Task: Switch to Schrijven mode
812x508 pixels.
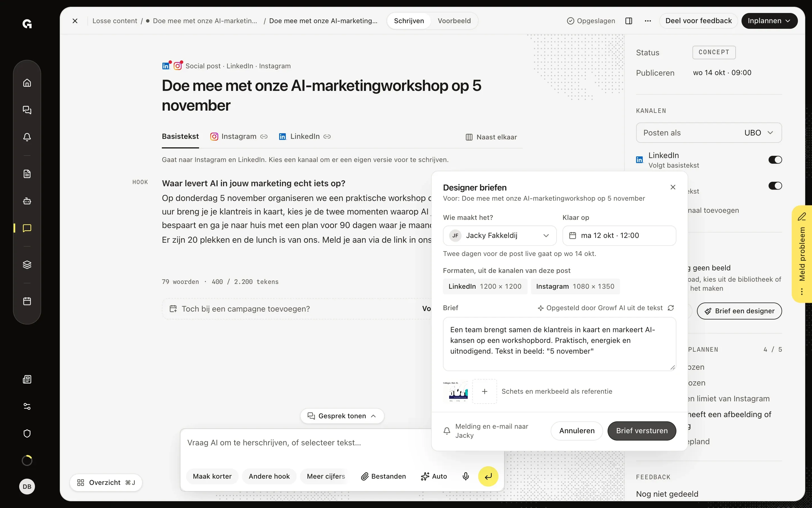Action: click(x=409, y=21)
